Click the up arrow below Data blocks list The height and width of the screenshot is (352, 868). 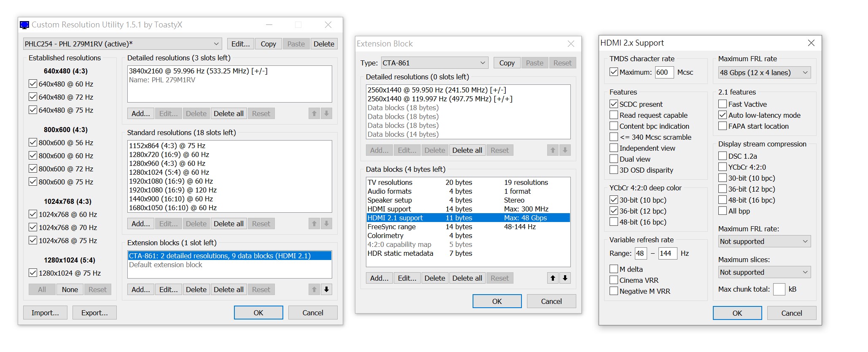(x=553, y=278)
